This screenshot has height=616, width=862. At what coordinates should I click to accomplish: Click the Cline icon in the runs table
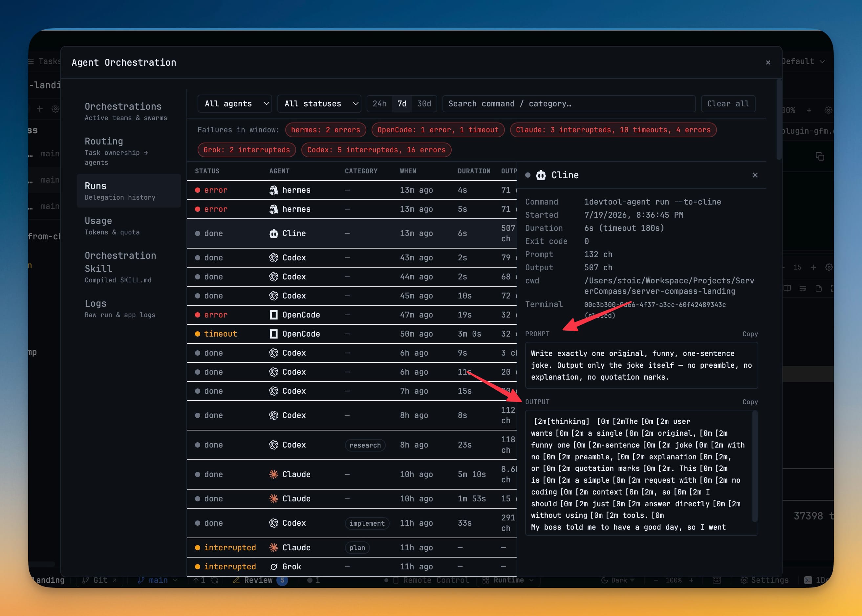(273, 233)
